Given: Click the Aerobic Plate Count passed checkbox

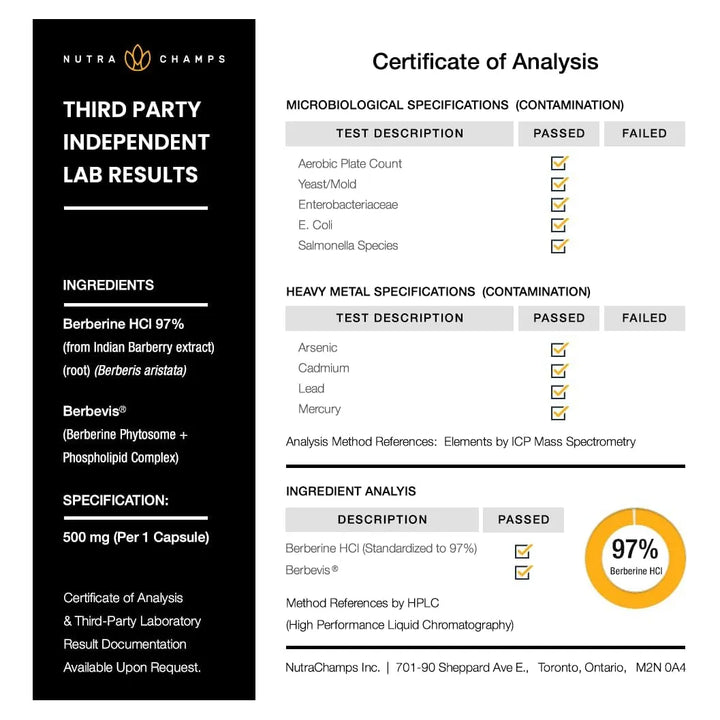Looking at the screenshot, I should 559,164.
